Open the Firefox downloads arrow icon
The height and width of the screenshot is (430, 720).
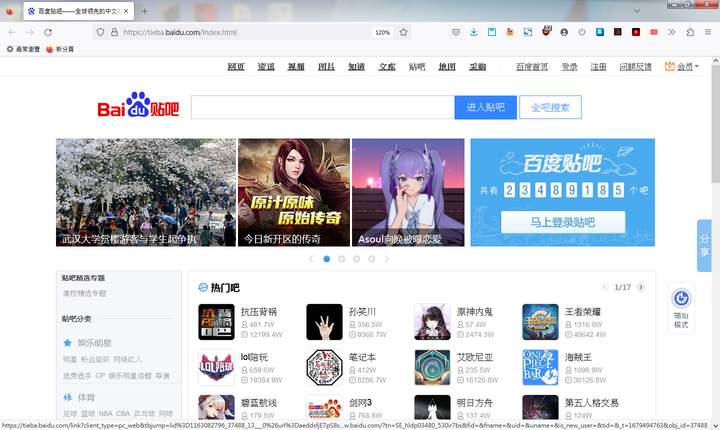click(473, 32)
